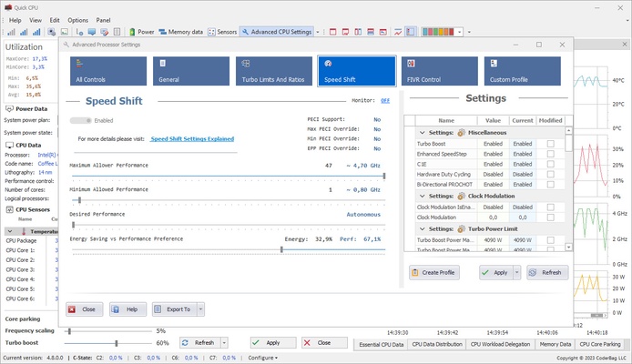632x364 pixels.
Task: Click the Create Profile button
Action: (433, 272)
